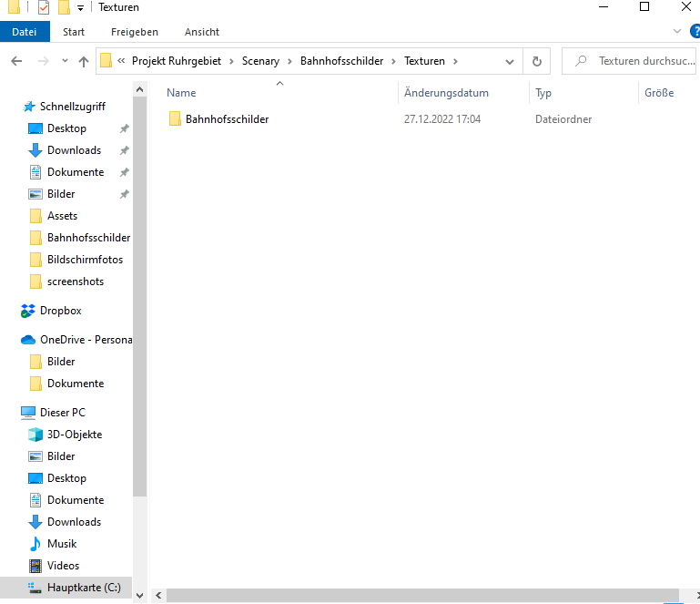
Task: Open the address bar history dropdown
Action: coord(510,62)
